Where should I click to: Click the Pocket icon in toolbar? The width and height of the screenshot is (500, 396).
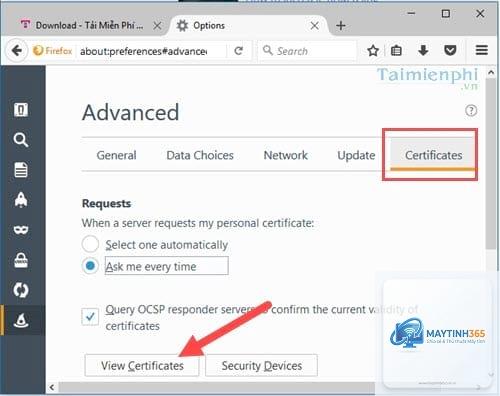450,51
